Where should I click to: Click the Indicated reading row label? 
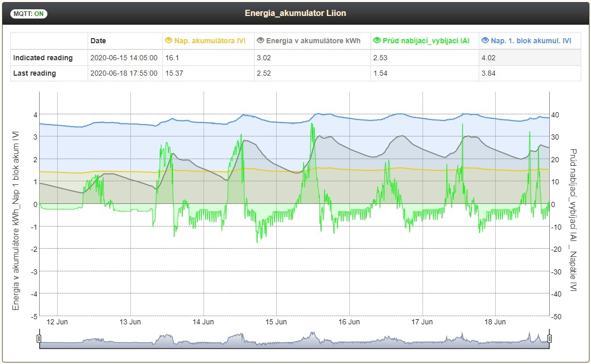click(x=43, y=58)
